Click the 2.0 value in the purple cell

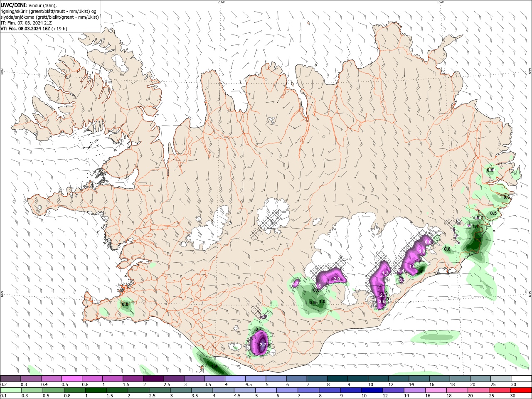[x=337, y=279]
